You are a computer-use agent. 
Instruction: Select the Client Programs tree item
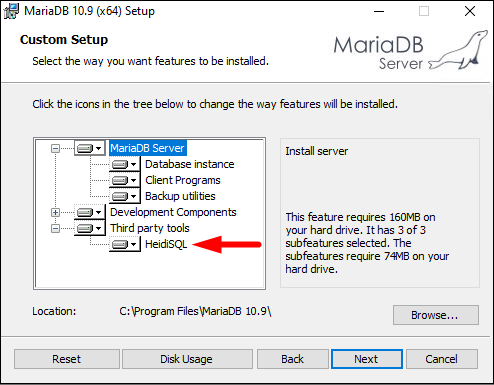coord(183,180)
